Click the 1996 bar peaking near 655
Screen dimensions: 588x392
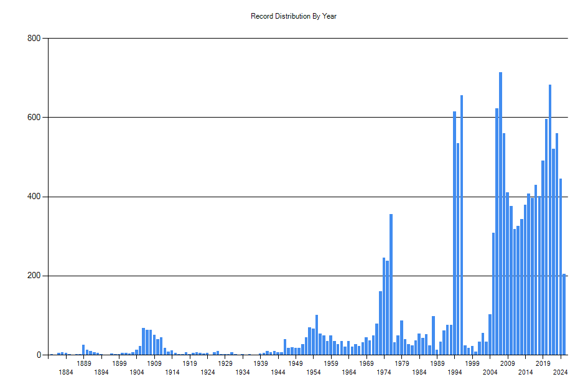coord(462,225)
